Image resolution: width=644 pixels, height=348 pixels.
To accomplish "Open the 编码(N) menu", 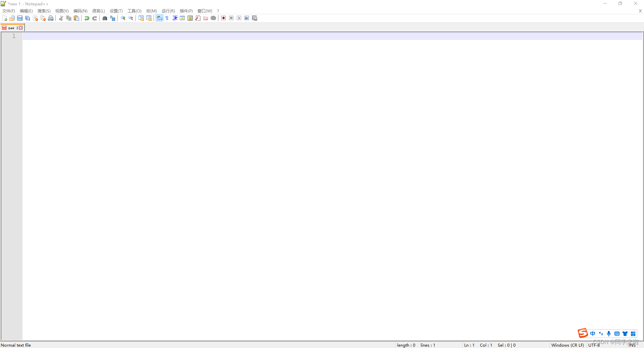I will pyautogui.click(x=80, y=11).
